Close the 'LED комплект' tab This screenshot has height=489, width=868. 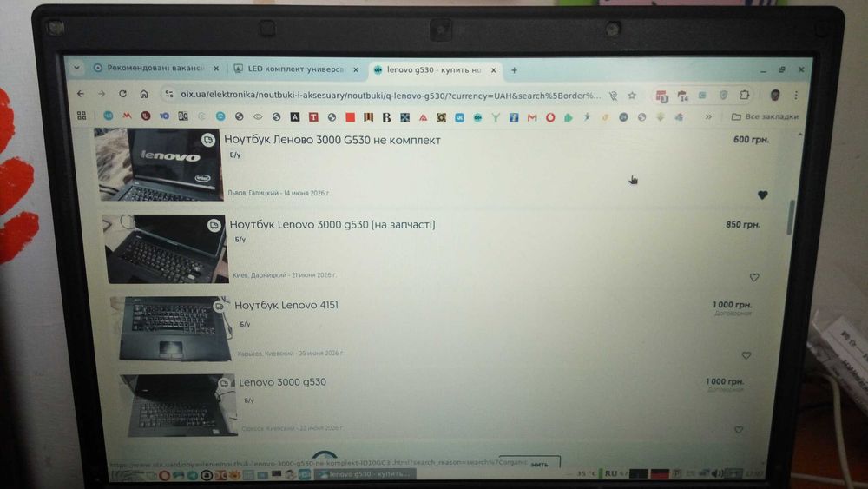click(356, 69)
